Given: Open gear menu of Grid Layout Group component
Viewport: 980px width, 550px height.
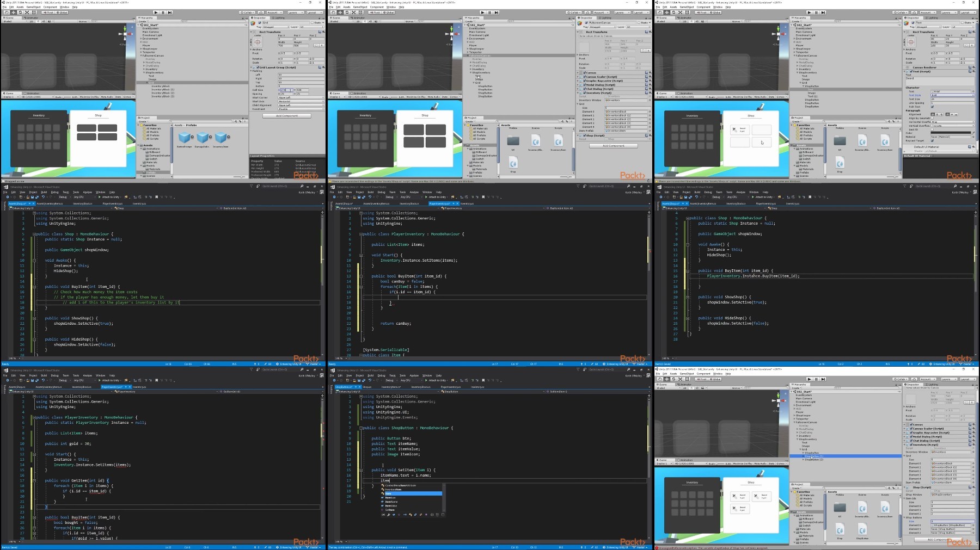Looking at the screenshot, I should 323,67.
